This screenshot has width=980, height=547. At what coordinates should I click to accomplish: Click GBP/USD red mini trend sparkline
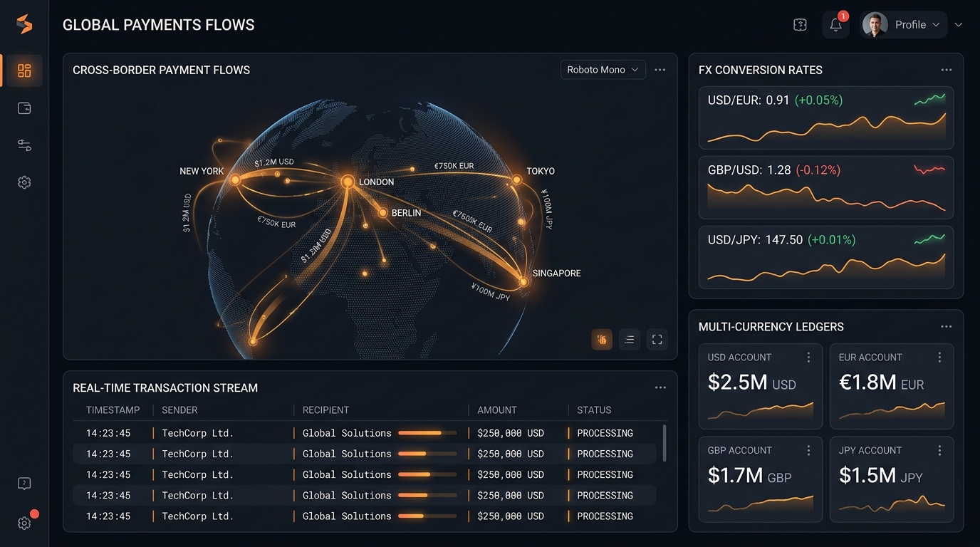929,170
